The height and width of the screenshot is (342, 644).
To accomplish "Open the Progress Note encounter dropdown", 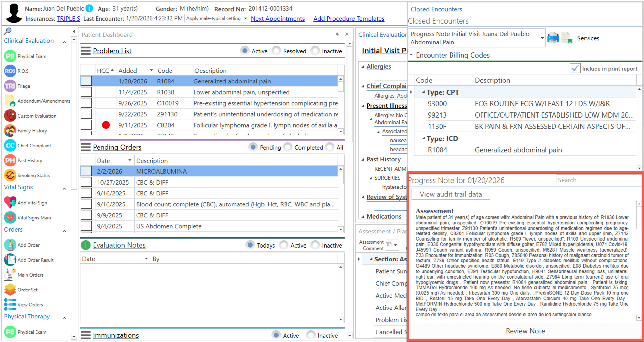I will coord(542,38).
